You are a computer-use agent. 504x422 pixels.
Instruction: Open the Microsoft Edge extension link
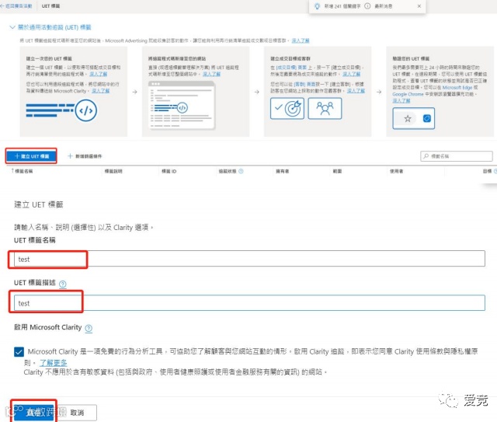click(x=457, y=88)
